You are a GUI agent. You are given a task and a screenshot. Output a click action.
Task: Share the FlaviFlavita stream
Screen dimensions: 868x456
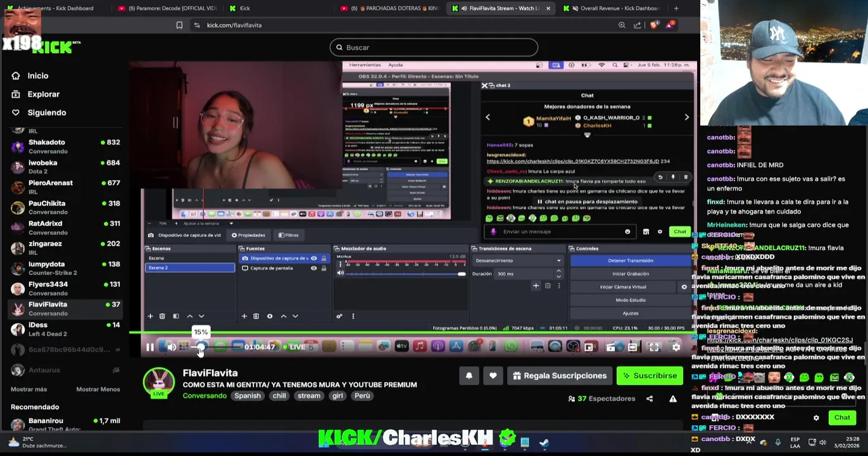pos(650,399)
